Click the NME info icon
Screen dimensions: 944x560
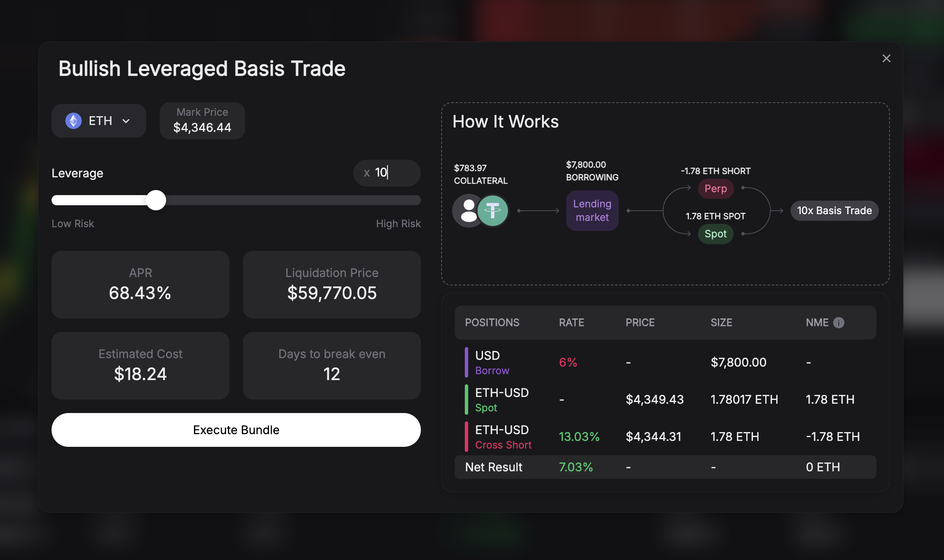click(x=839, y=323)
